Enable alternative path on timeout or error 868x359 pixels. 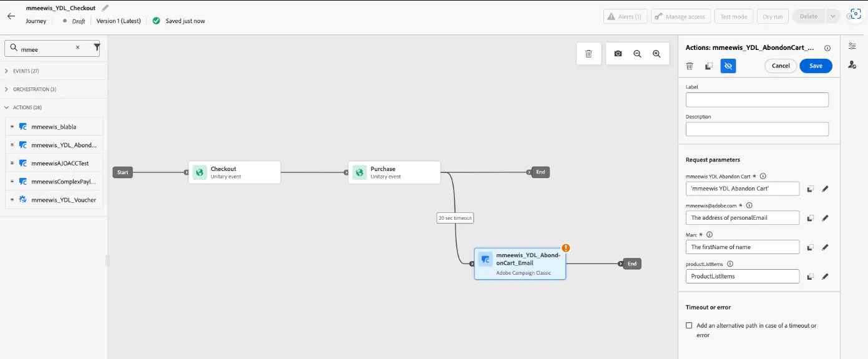click(x=689, y=325)
